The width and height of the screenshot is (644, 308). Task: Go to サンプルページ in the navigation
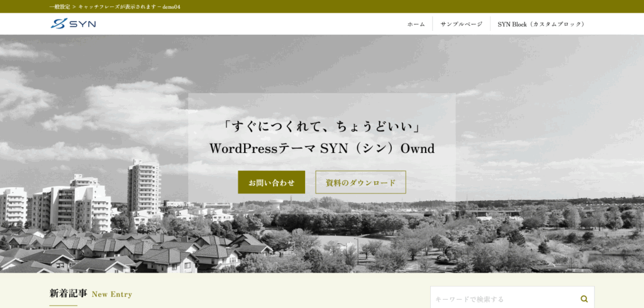tap(461, 24)
